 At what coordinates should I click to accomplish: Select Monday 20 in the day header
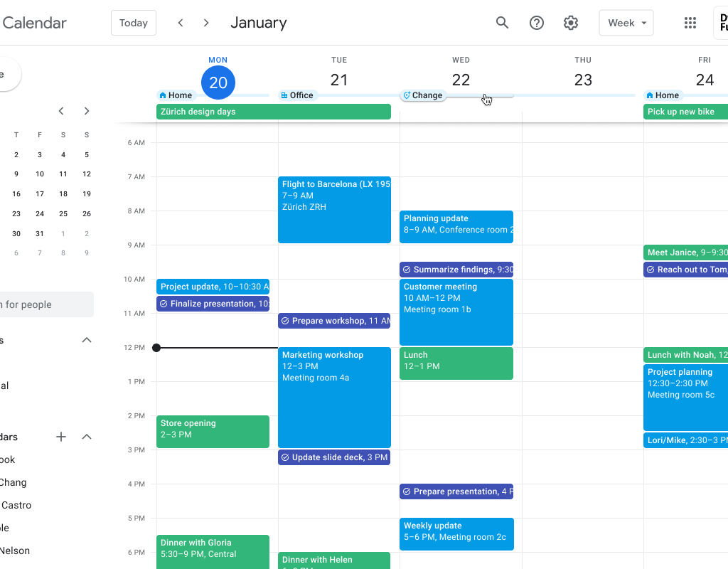218,83
